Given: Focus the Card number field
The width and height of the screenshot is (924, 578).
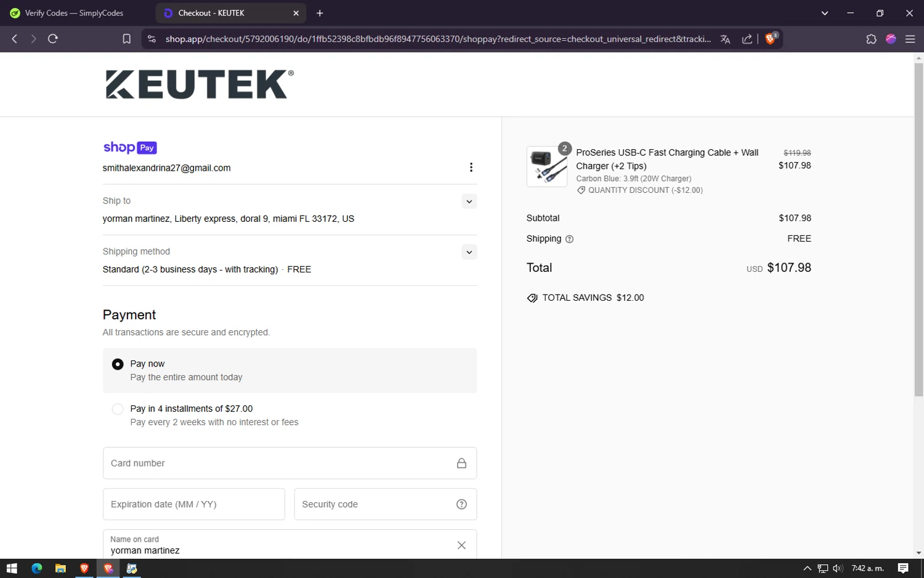Looking at the screenshot, I should pos(290,463).
